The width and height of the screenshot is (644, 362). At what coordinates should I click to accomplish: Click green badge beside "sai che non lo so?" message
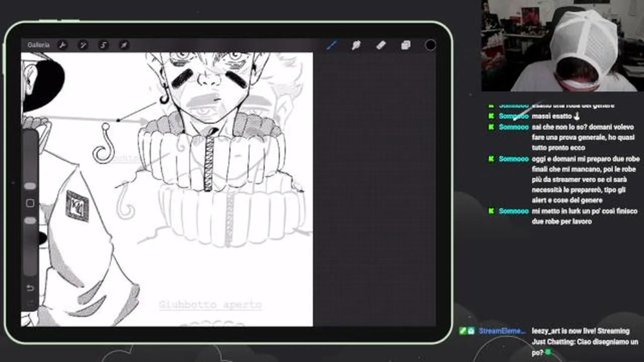(x=491, y=127)
